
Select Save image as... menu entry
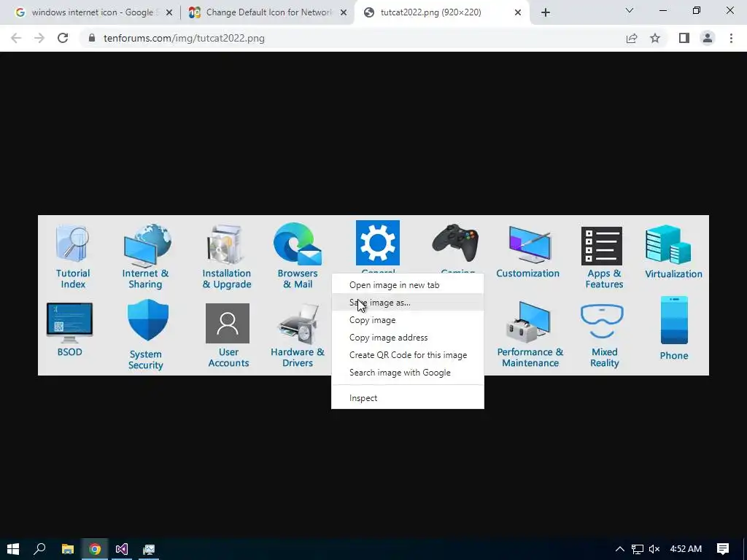[407, 303]
